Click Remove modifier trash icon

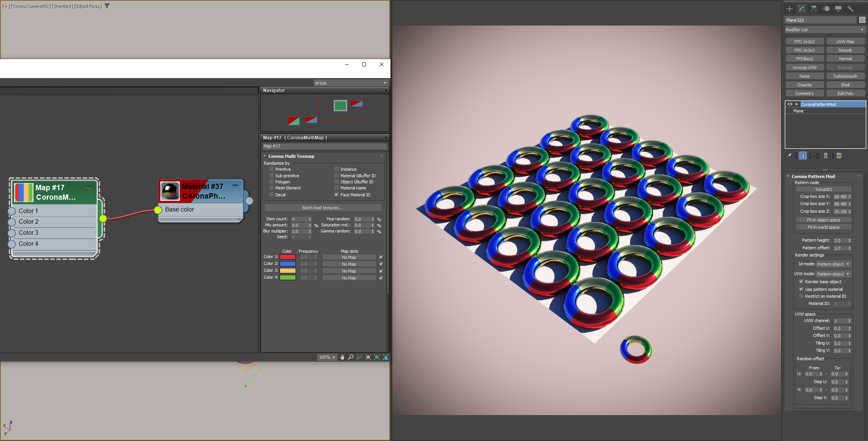(x=826, y=156)
